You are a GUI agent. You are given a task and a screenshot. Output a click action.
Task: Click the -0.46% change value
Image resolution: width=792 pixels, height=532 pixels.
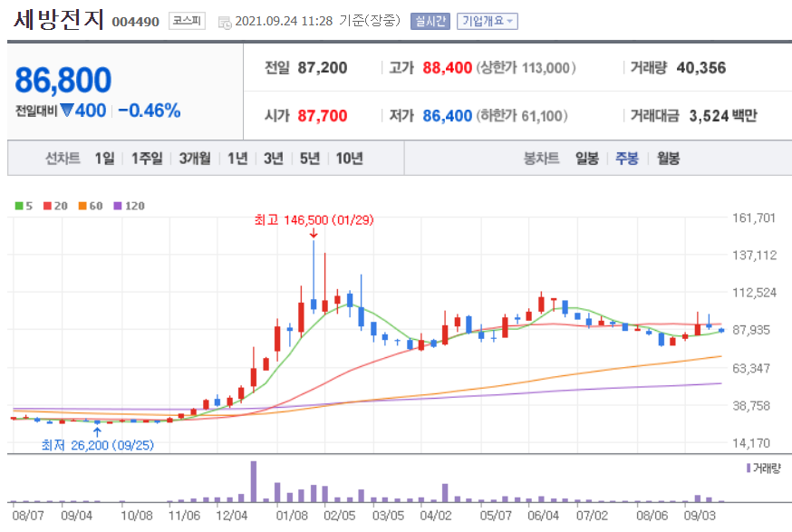(150, 111)
